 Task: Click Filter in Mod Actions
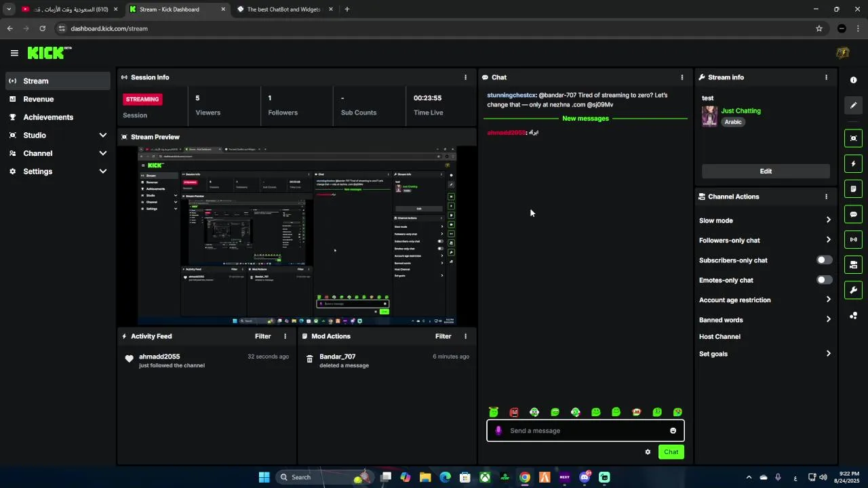click(443, 336)
